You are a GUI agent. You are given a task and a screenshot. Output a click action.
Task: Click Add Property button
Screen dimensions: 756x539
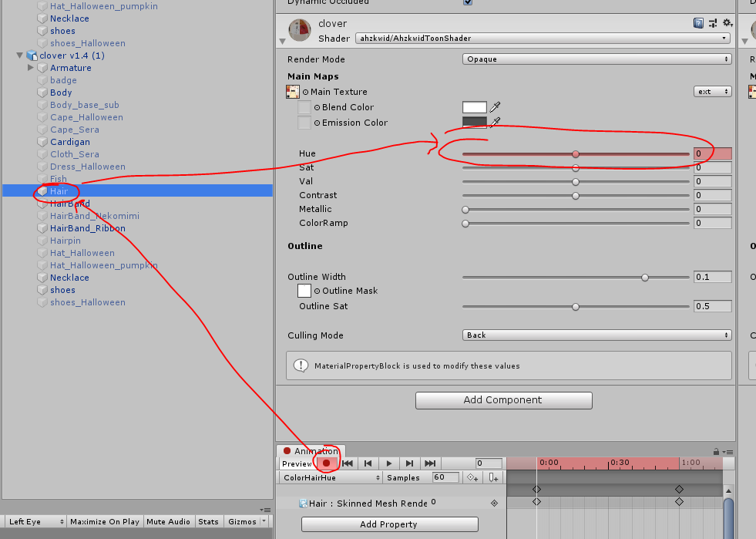click(x=390, y=524)
